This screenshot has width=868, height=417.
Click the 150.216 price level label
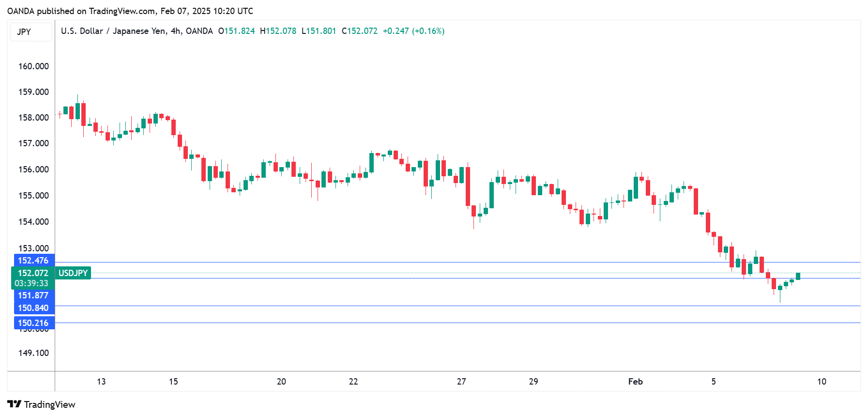(x=33, y=323)
